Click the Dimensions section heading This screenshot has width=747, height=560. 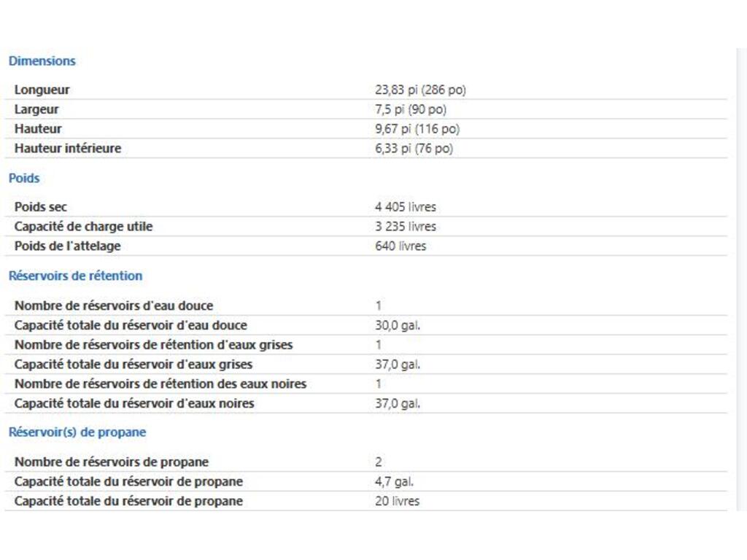42,61
